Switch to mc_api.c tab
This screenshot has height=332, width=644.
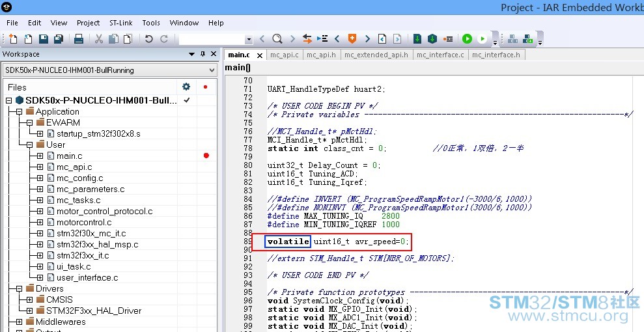284,55
